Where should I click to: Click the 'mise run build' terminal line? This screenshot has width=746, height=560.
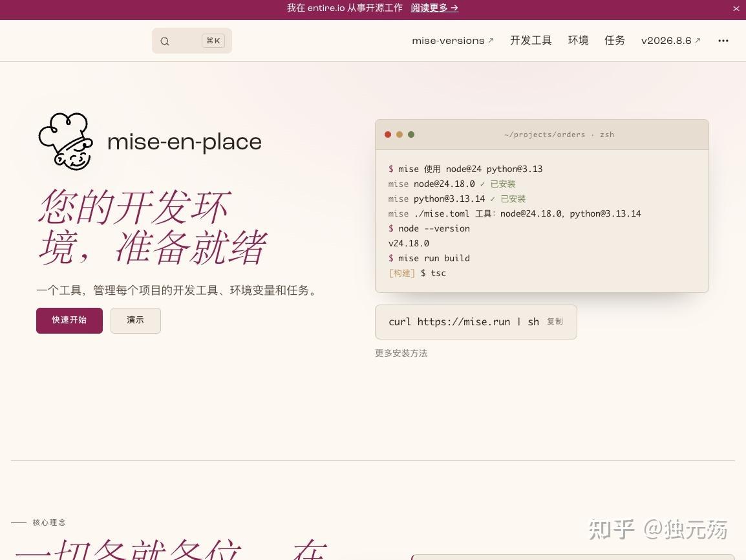(x=429, y=259)
